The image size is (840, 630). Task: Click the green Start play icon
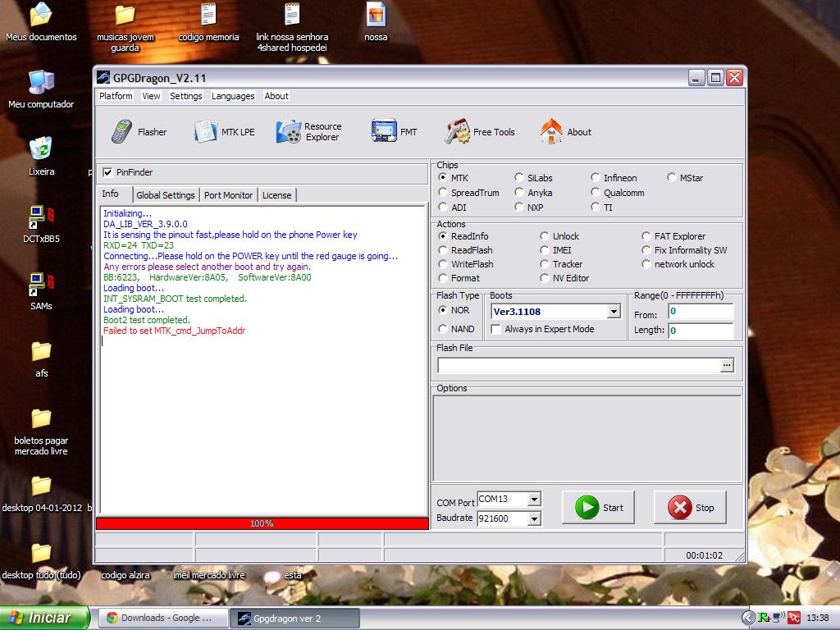pyautogui.click(x=587, y=507)
